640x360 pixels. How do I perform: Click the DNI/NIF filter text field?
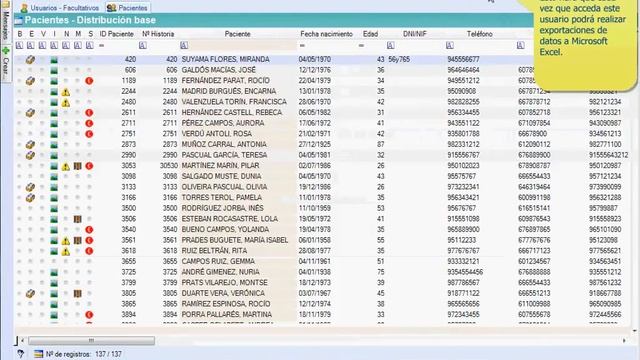pos(420,46)
